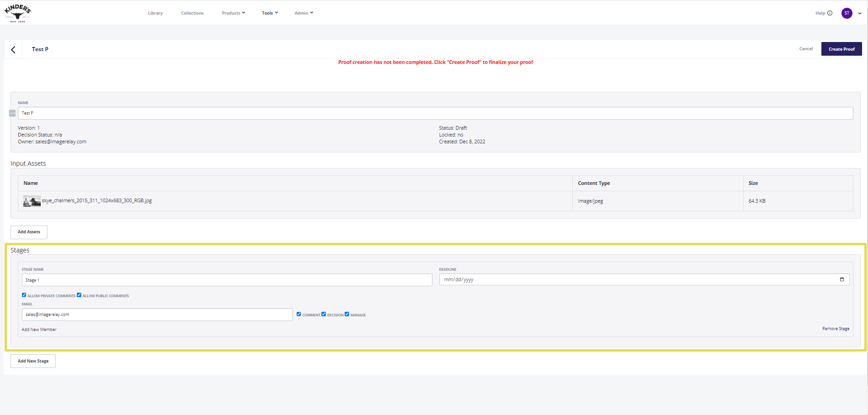Go back using the left arrow icon

pos(13,50)
